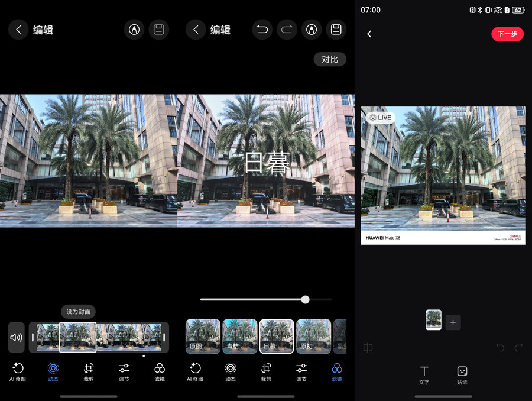The image size is (532, 401).
Task: Go back from the post page with 下一步
Action: click(x=369, y=34)
